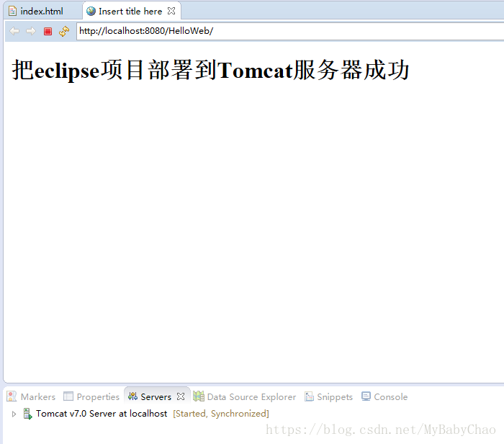The image size is (504, 444).
Task: Refresh the page with yellow arrows icon
Action: [x=64, y=31]
